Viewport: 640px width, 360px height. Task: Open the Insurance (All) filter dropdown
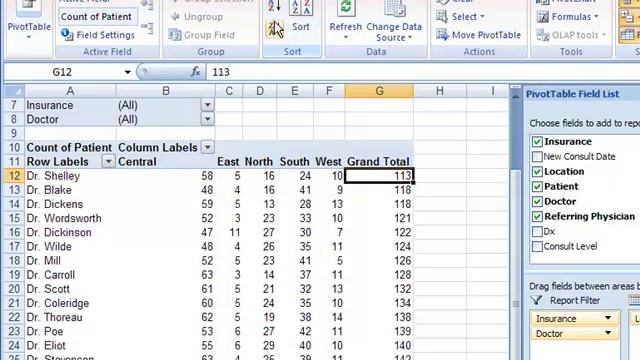(207, 105)
